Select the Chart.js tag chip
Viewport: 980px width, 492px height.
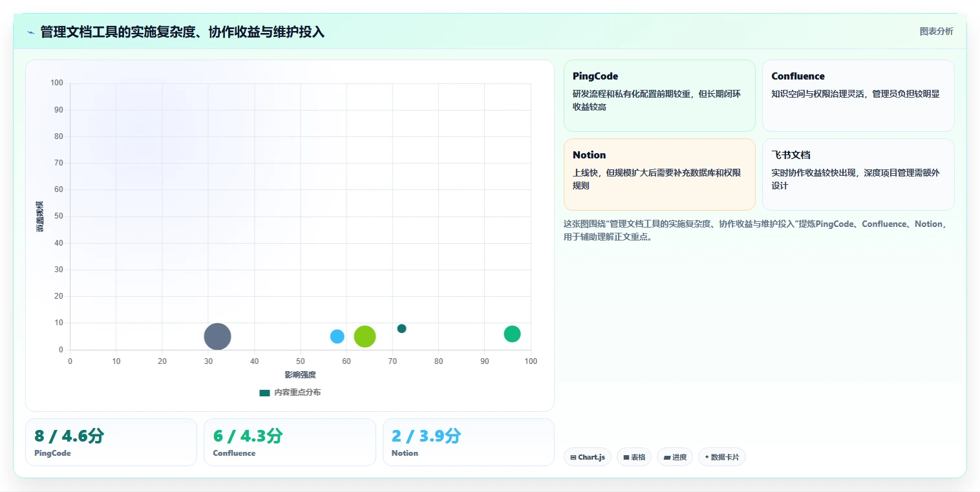pos(588,457)
